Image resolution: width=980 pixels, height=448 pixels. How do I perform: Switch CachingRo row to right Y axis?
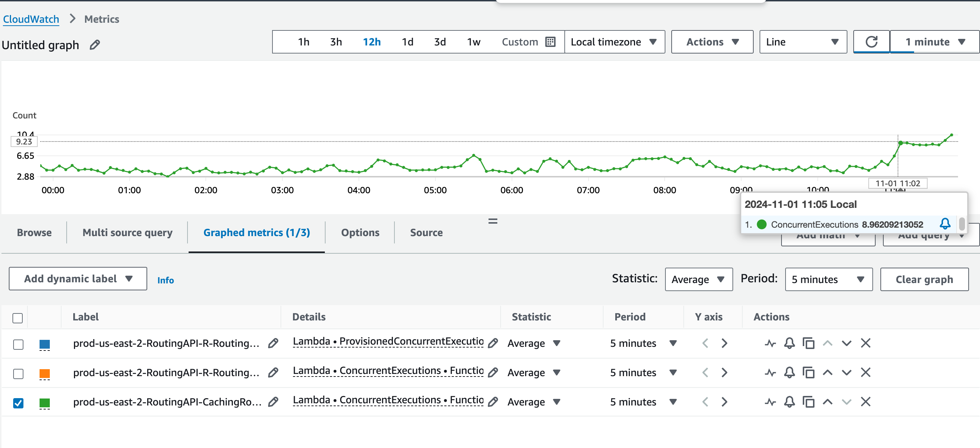click(x=724, y=402)
